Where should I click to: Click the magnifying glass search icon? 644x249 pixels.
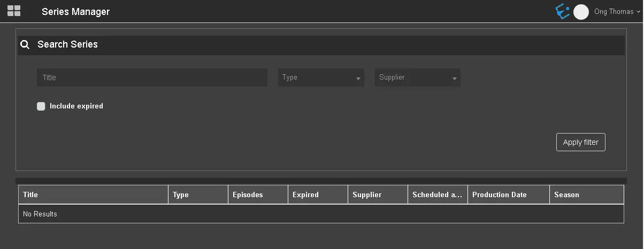25,45
